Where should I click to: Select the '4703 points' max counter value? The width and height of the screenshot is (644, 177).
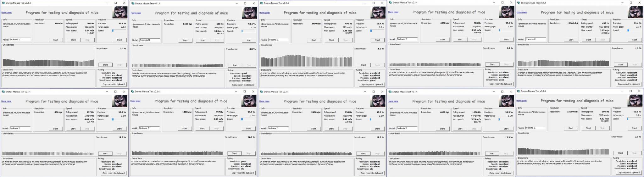(x=603, y=27)
